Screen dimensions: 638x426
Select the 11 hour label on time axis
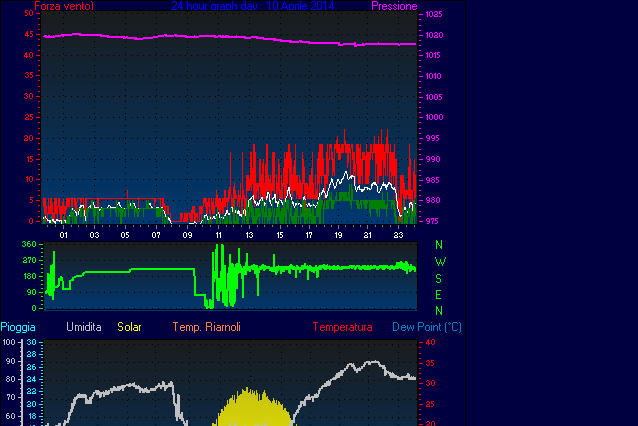pyautogui.click(x=218, y=235)
